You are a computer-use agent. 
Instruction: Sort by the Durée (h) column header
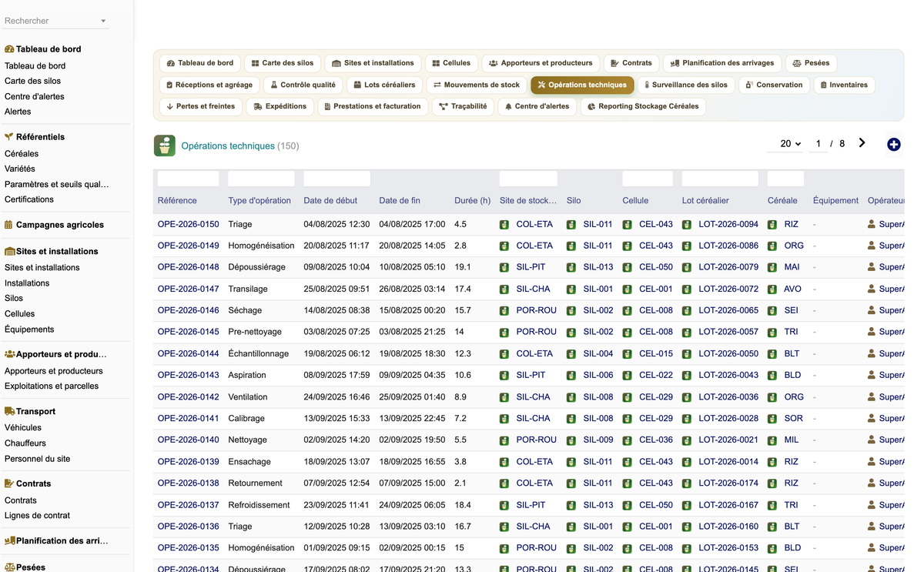click(x=473, y=200)
